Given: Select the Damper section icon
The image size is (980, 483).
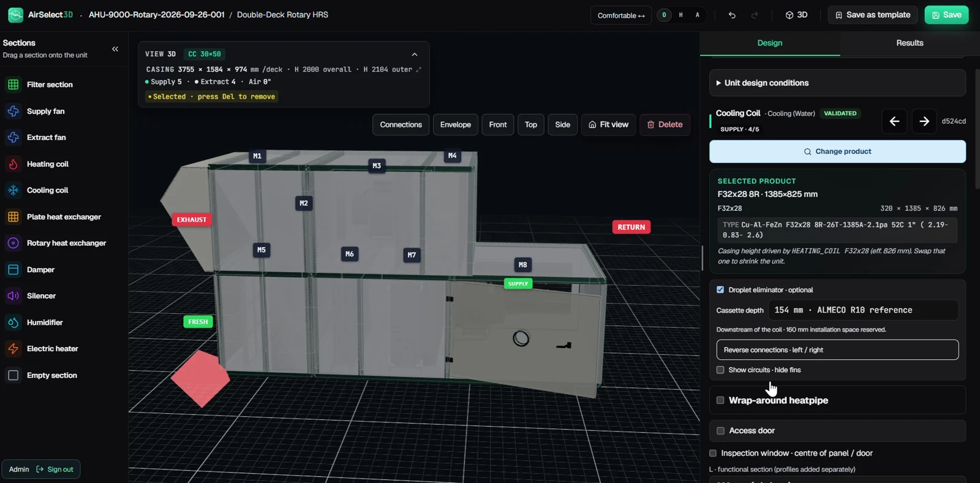Looking at the screenshot, I should (x=13, y=270).
